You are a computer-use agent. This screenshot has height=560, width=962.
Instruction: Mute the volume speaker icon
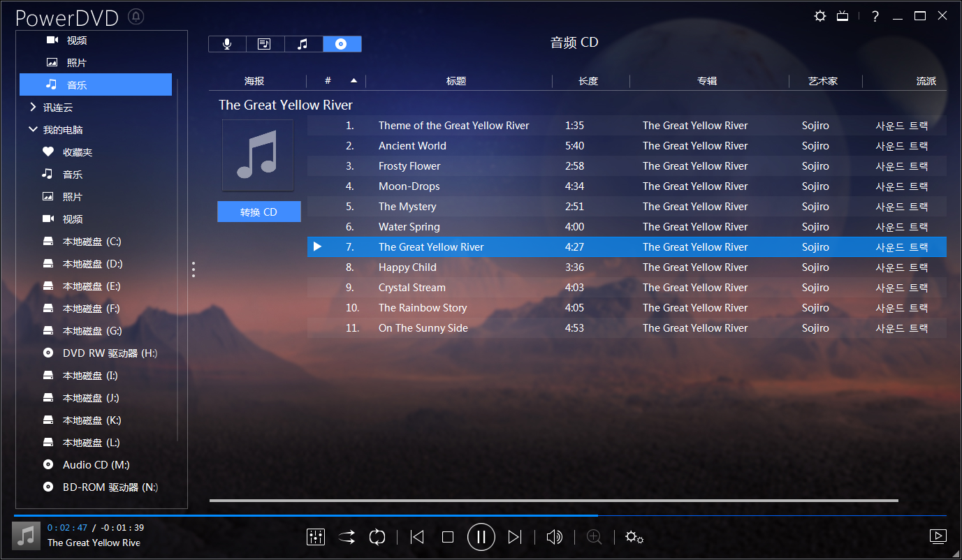[555, 537]
